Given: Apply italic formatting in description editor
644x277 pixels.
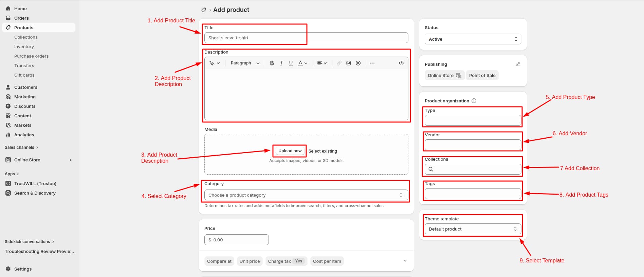Looking at the screenshot, I should 281,63.
